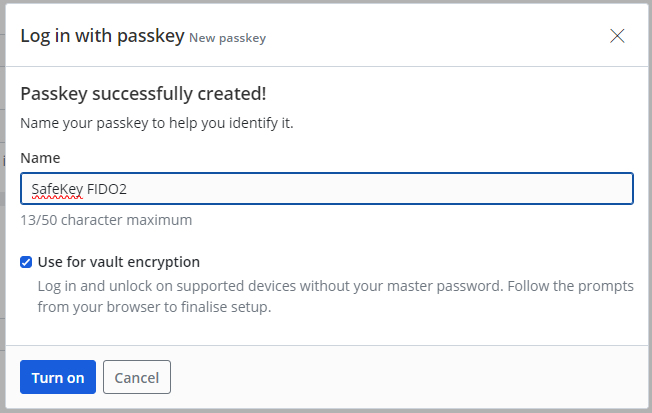Disable vault encryption for this passkey
This screenshot has width=652, height=413.
click(26, 262)
